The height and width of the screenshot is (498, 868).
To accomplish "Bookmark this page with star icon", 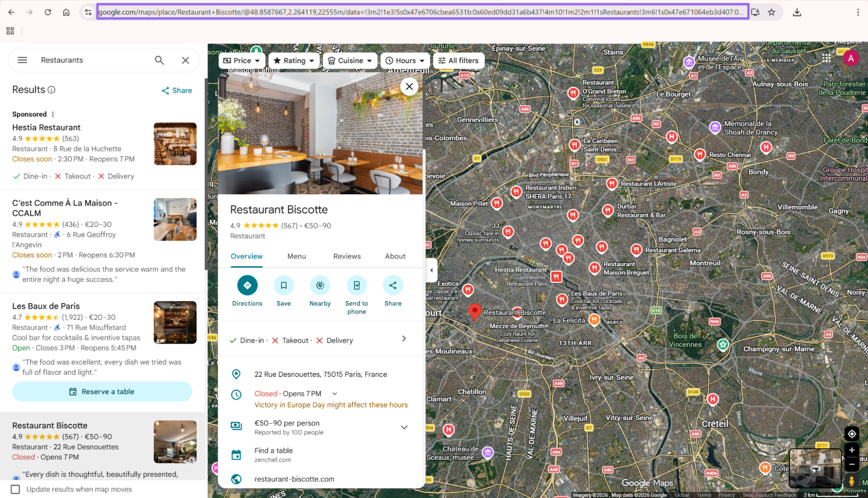I will coord(771,12).
